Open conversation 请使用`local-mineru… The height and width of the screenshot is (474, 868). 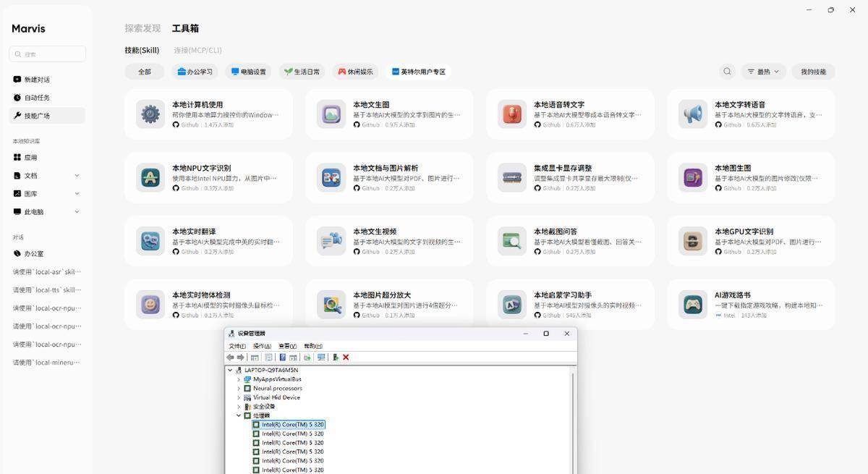47,363
